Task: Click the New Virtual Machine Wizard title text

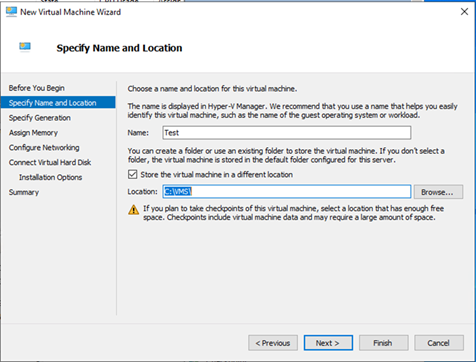Action: click(x=70, y=12)
